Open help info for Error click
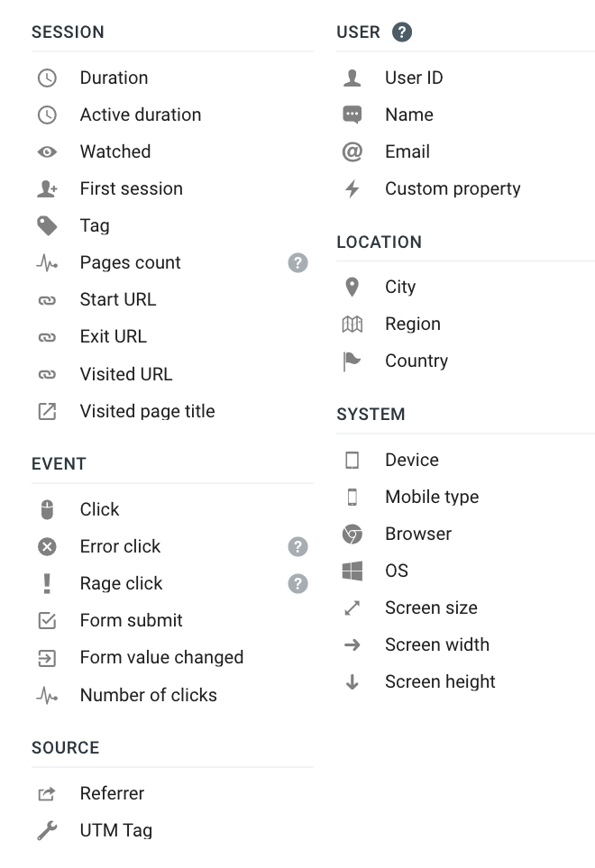 [297, 546]
